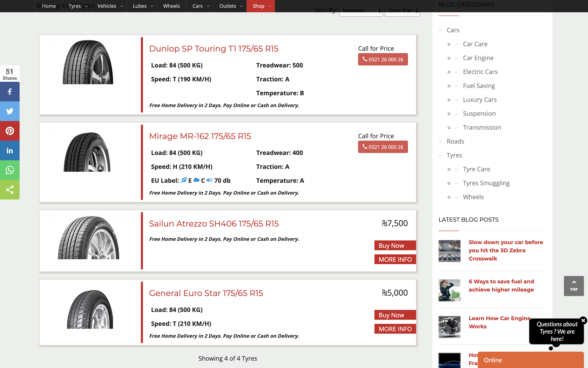Read the 3D Zebra Crosswalk post
The height and width of the screenshot is (368, 588).
[x=506, y=250]
